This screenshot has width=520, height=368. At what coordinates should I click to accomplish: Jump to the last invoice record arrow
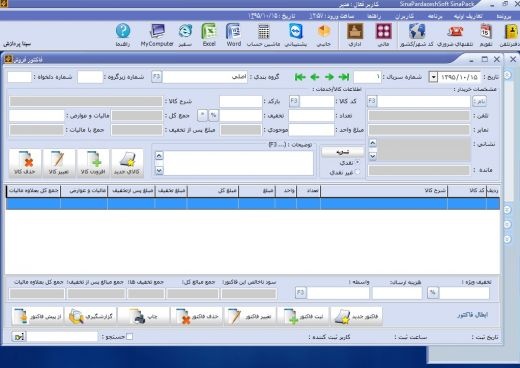pos(344,77)
